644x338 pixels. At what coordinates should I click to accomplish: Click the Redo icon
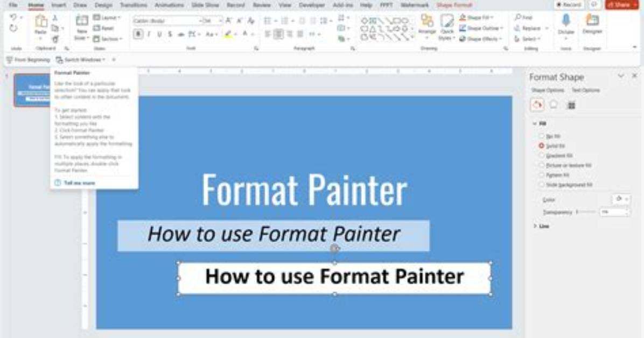(x=13, y=29)
